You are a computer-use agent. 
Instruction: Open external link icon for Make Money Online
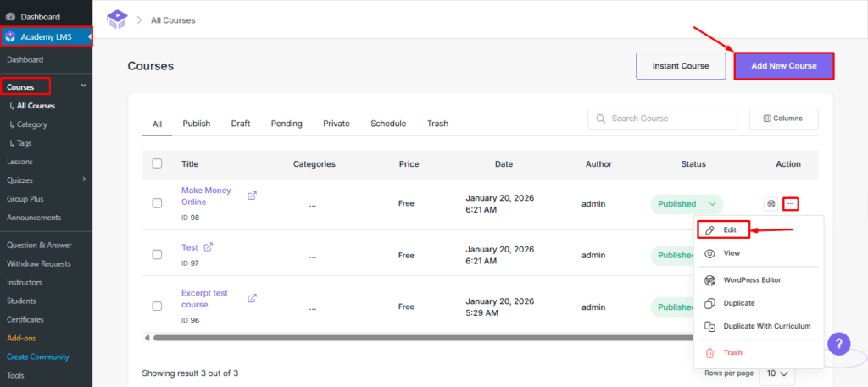(252, 196)
